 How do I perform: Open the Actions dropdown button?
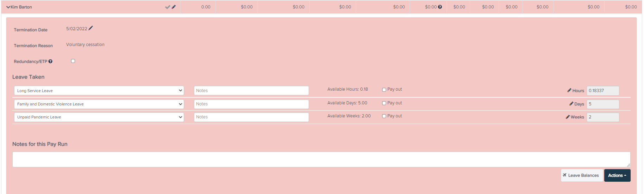click(x=617, y=175)
